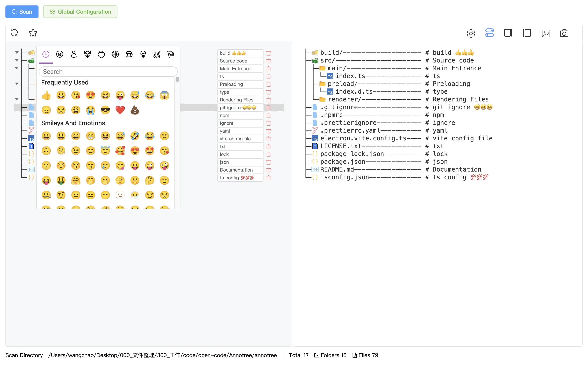Click Folders 16 in status bar

tap(330, 355)
